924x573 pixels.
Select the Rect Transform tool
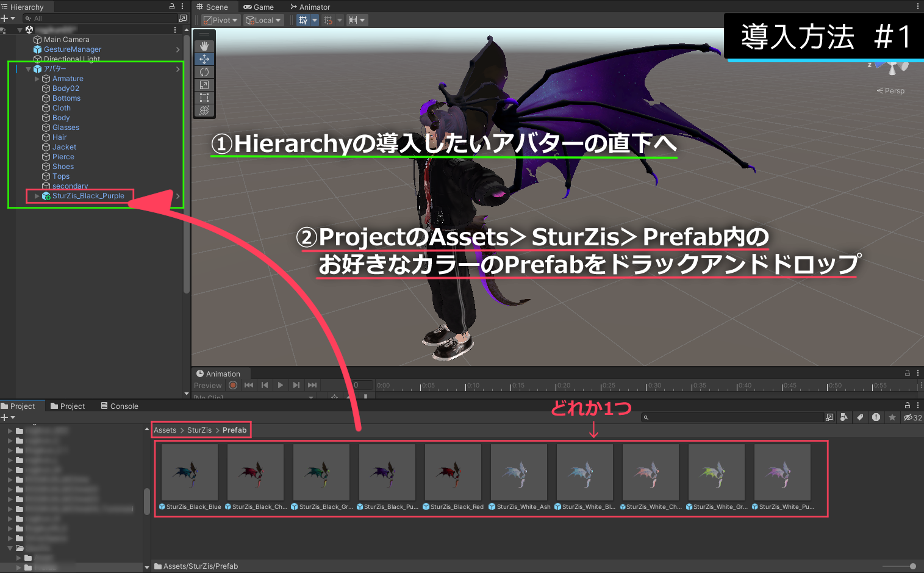(204, 98)
